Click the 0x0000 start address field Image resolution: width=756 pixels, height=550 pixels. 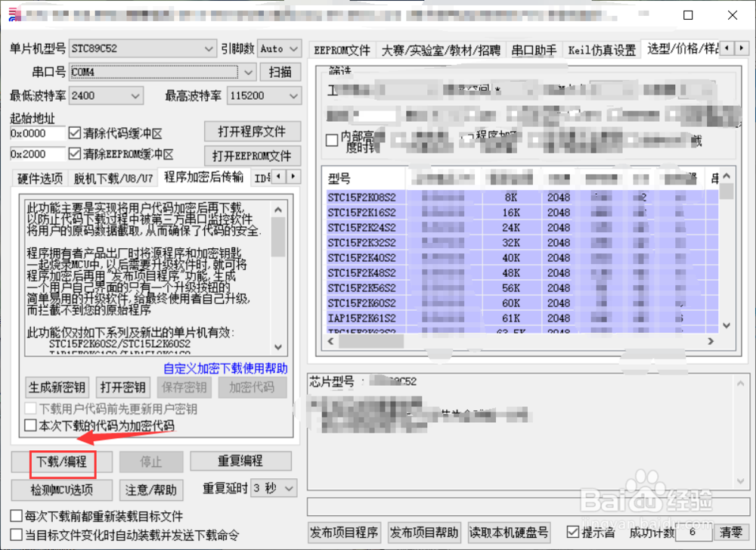pyautogui.click(x=37, y=133)
